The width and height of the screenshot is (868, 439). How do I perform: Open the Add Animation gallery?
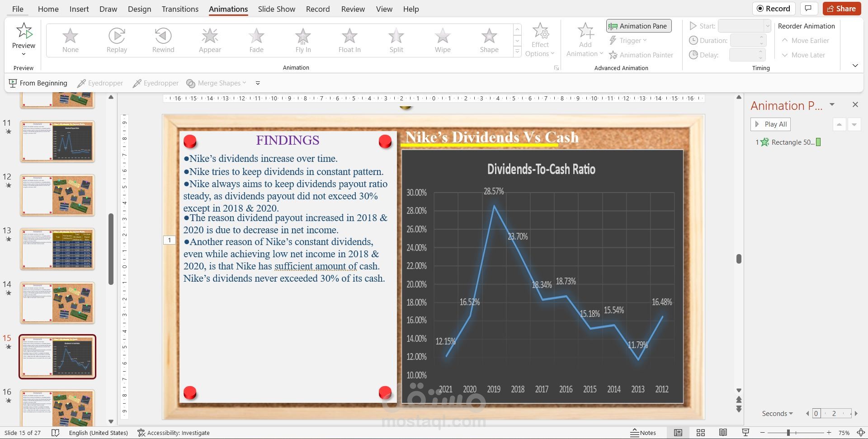(x=585, y=40)
